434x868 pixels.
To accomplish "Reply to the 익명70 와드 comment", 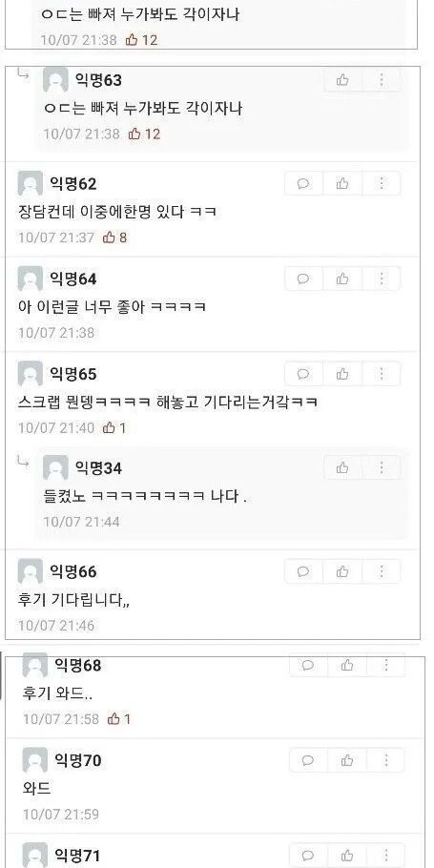I will click(x=308, y=760).
